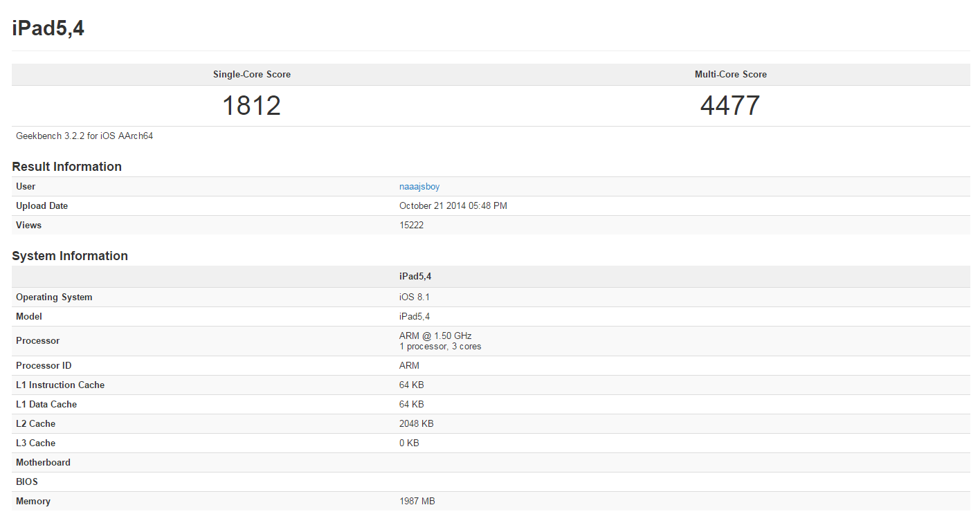Open the naaajsboy user profile link
The image size is (980, 523).
click(419, 187)
